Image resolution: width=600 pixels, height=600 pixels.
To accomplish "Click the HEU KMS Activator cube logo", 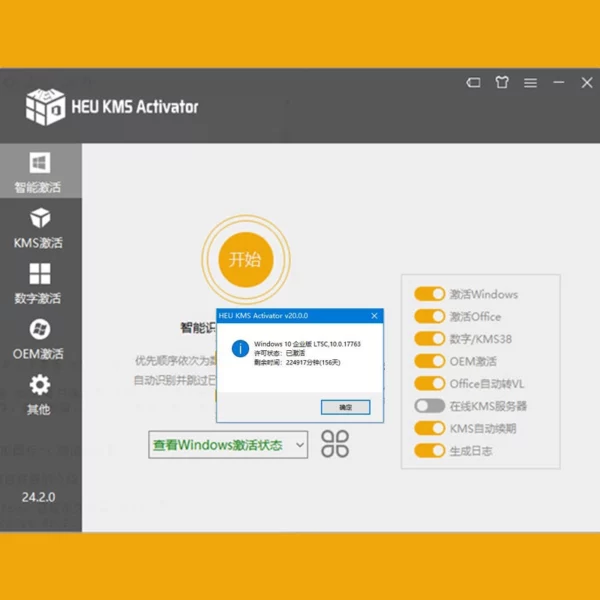I will click(45, 107).
